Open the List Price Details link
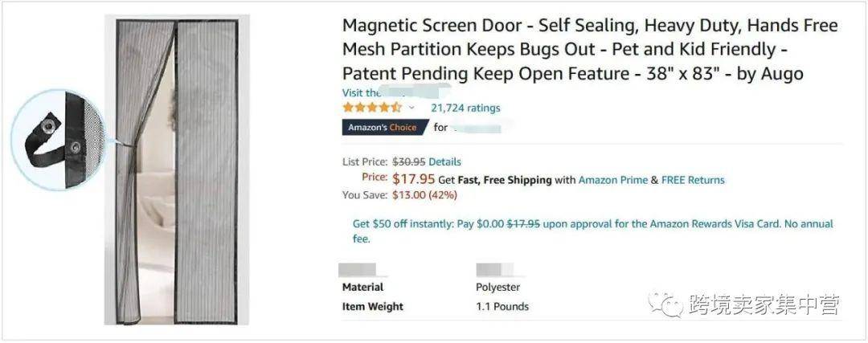 pyautogui.click(x=444, y=161)
